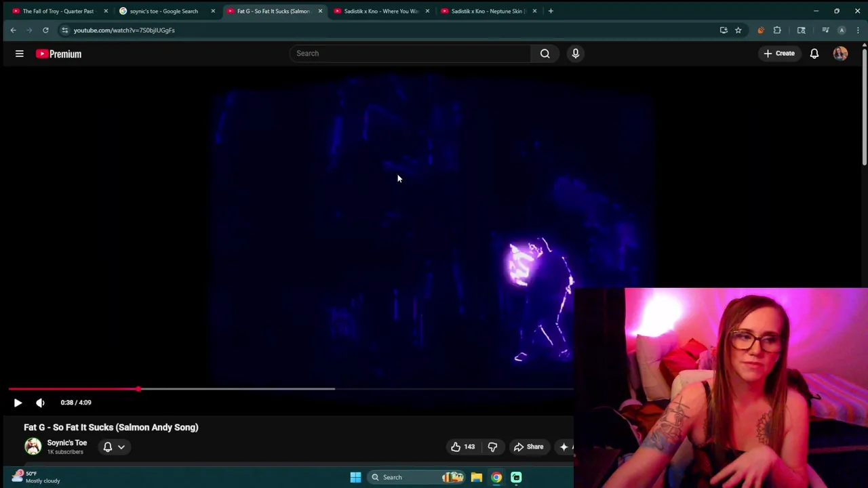Open Chrome three-dot menu
Viewport: 868px width, 488px height.
[858, 30]
